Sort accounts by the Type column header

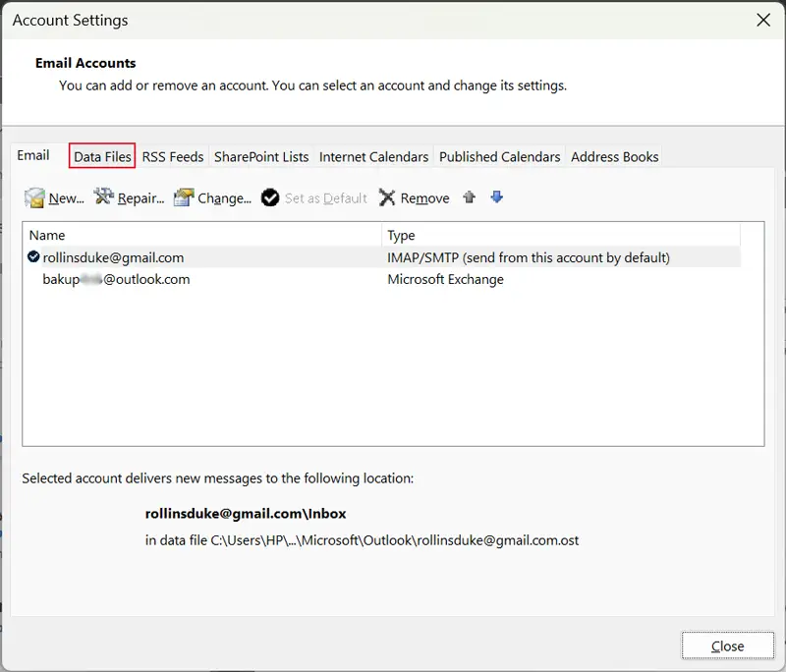coord(404,235)
